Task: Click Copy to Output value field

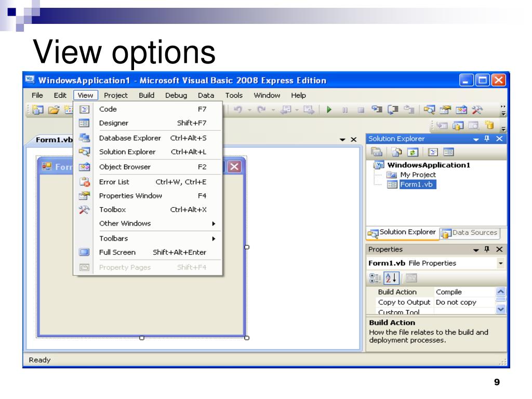Action: (x=464, y=302)
